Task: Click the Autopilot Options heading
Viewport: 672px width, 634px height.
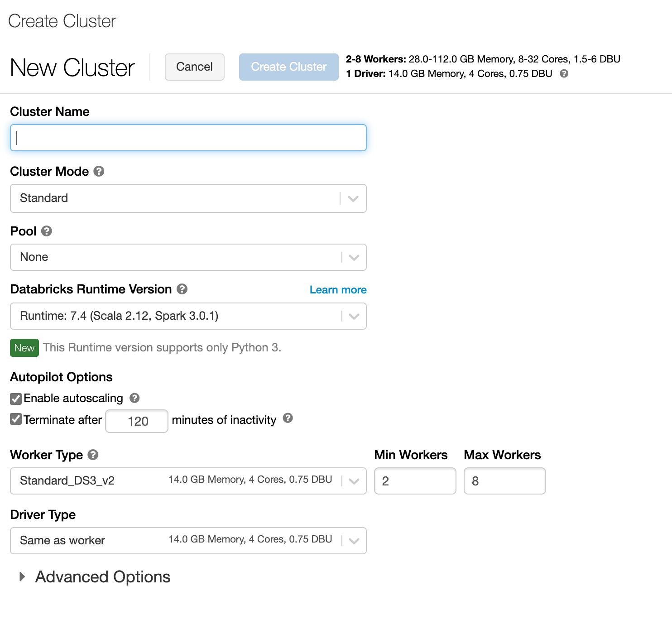Action: (x=62, y=377)
